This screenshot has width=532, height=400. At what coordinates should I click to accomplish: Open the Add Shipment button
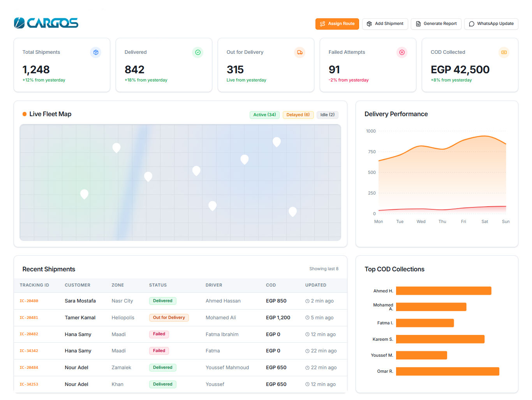(385, 24)
